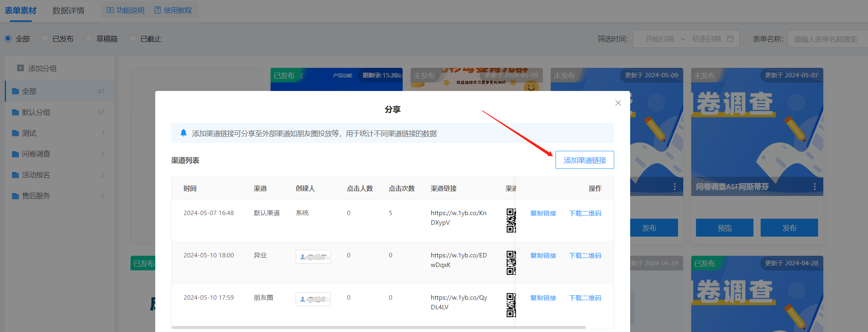This screenshot has width=868, height=332.
Task: Click the 结束日期 date field
Action: (706, 39)
